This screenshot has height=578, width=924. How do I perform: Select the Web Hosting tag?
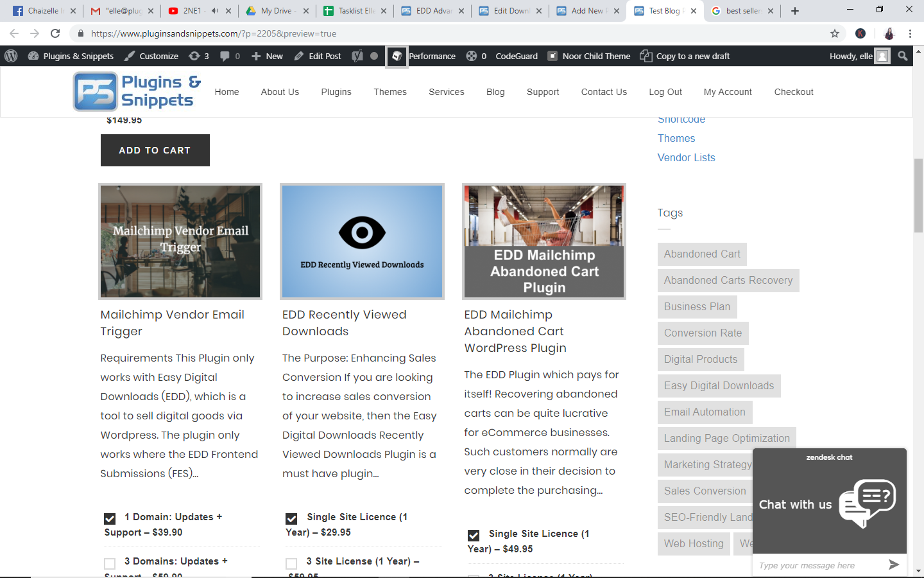(694, 544)
